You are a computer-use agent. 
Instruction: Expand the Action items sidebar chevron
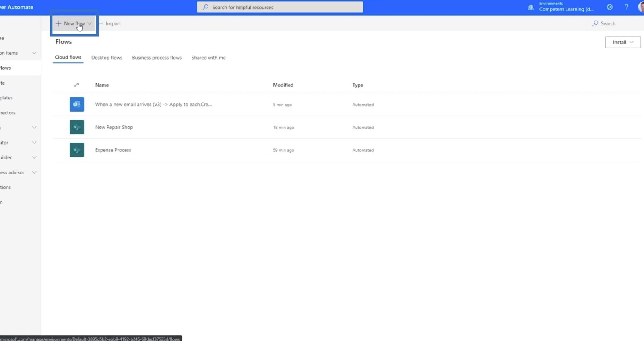(34, 53)
